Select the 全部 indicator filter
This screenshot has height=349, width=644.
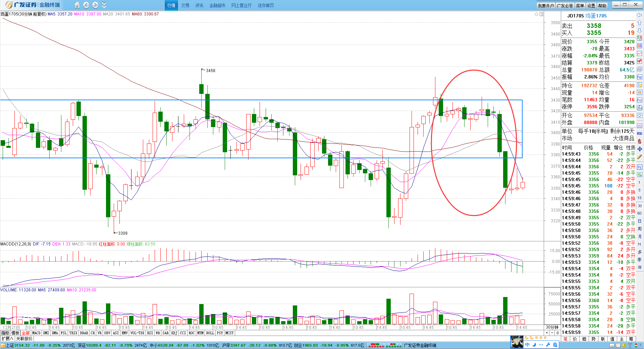[x=25, y=333]
